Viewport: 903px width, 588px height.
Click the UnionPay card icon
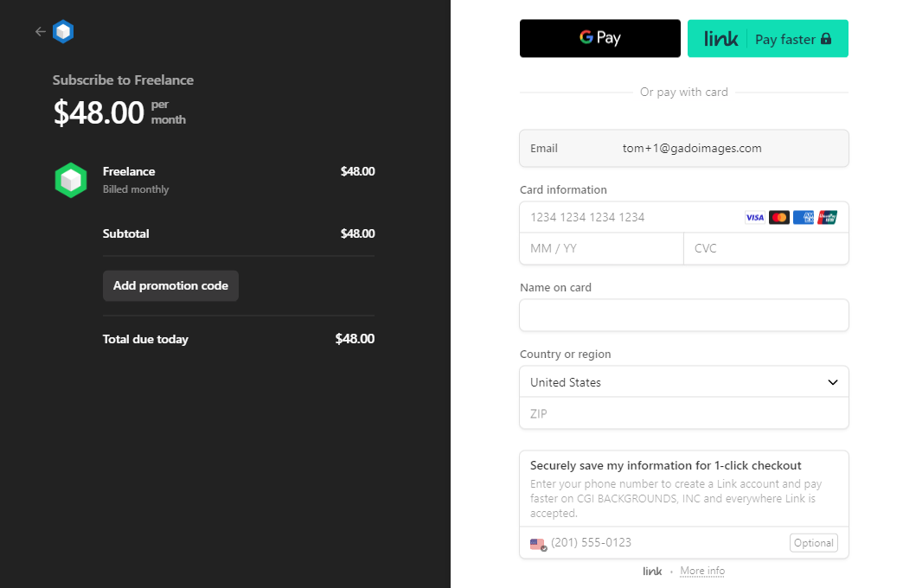tap(828, 217)
